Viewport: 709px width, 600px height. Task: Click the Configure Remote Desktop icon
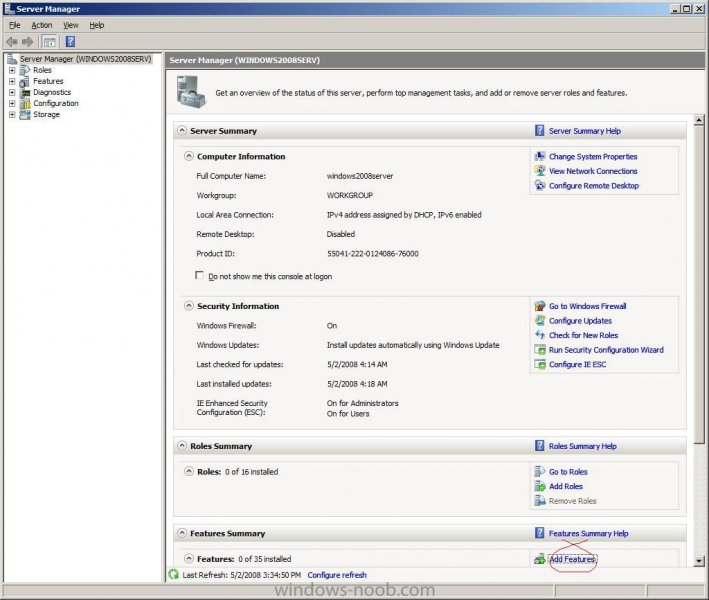coord(540,185)
